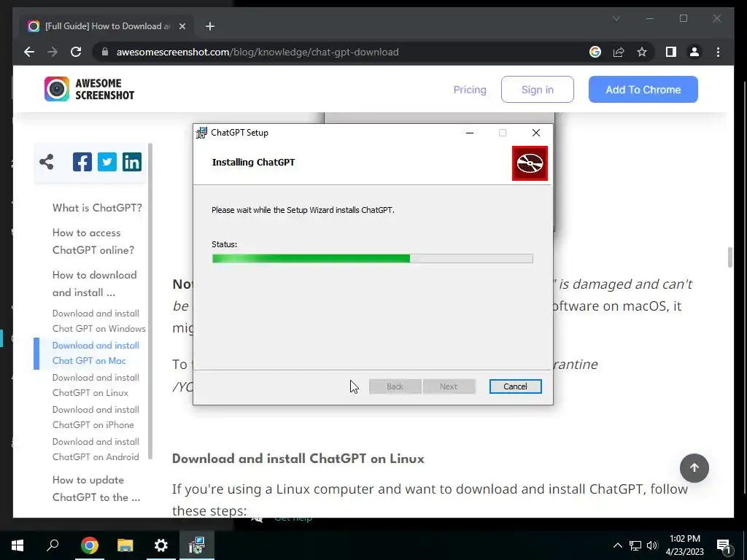
Task: Click the generic share icon in sidebar
Action: [47, 162]
